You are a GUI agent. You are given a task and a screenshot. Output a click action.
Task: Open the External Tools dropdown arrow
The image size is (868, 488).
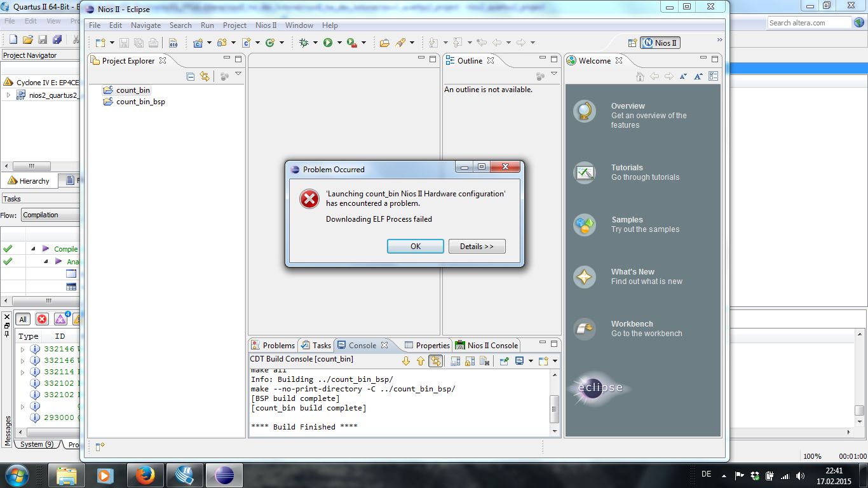click(363, 43)
